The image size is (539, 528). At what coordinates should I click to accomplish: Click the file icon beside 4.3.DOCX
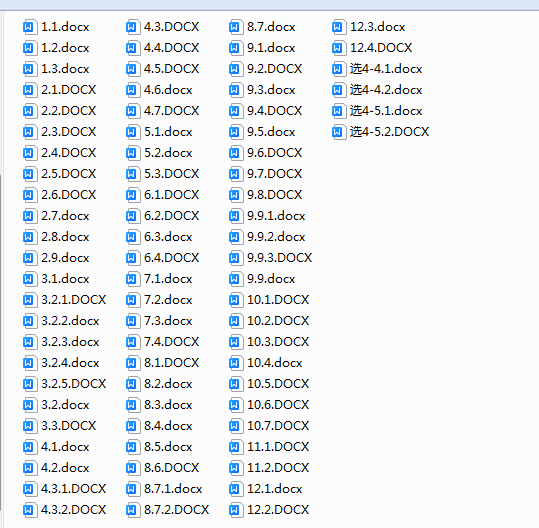pos(132,27)
